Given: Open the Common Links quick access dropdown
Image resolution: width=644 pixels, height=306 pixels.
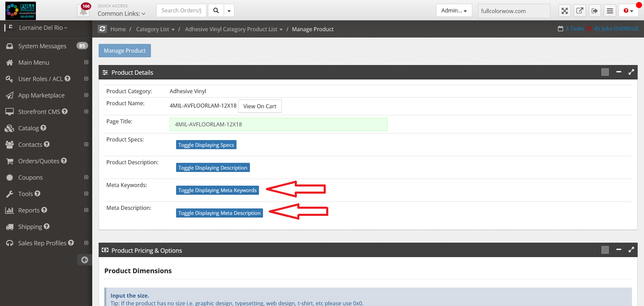Looking at the screenshot, I should [x=121, y=13].
